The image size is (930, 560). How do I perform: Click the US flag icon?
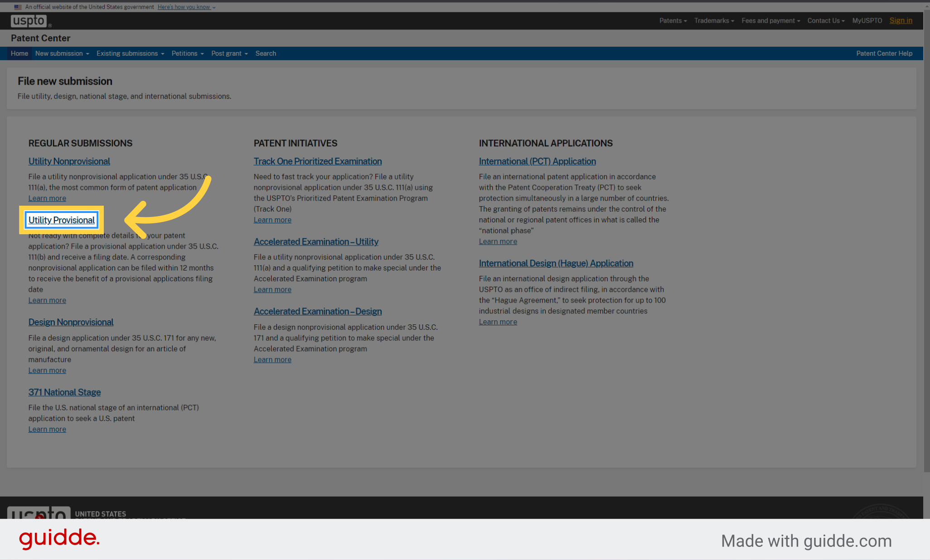[18, 7]
